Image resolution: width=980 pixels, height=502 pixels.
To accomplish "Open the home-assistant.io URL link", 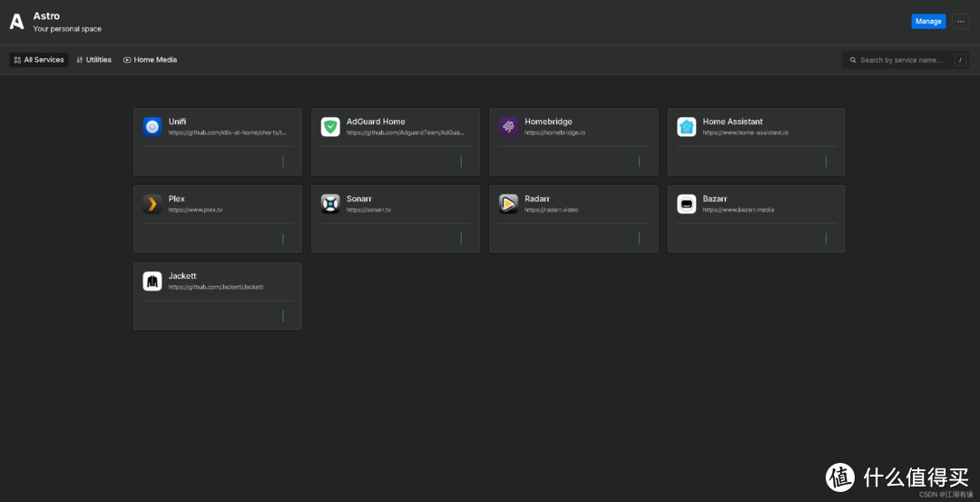I will tap(745, 133).
